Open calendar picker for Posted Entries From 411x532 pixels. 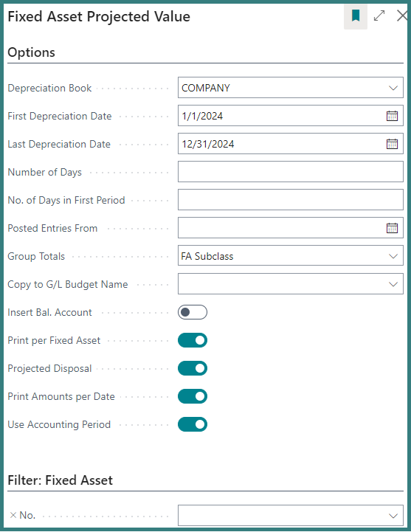point(392,228)
